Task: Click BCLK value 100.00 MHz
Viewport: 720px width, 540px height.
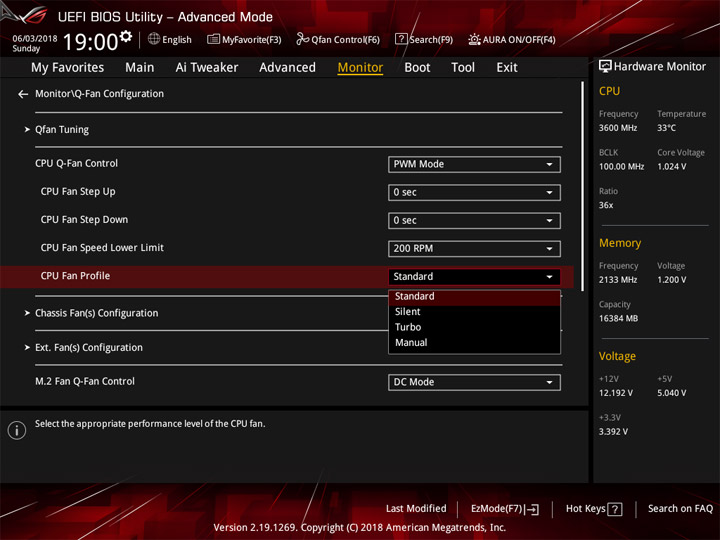Action: click(x=621, y=167)
